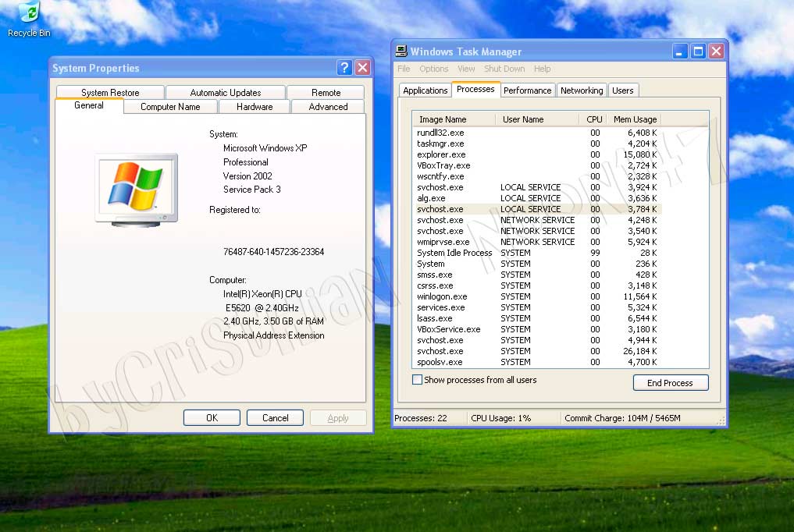Select the taskmgr.exe process row

pyautogui.click(x=537, y=144)
